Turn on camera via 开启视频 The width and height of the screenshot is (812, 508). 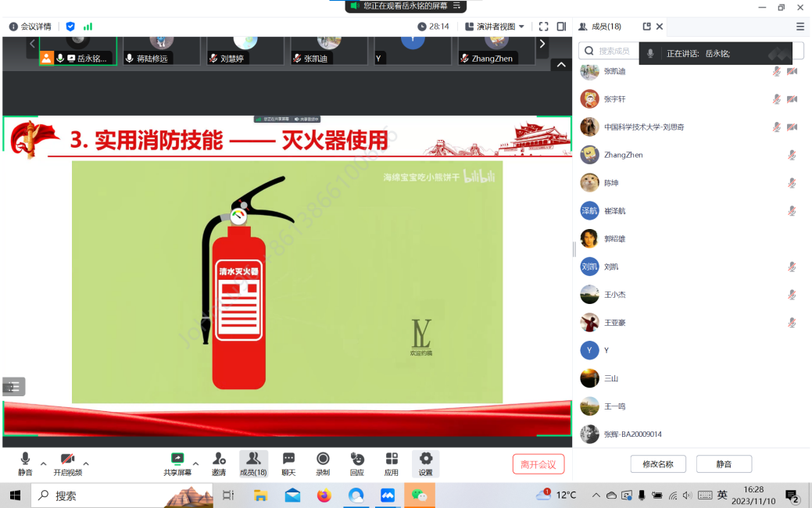pos(67,460)
